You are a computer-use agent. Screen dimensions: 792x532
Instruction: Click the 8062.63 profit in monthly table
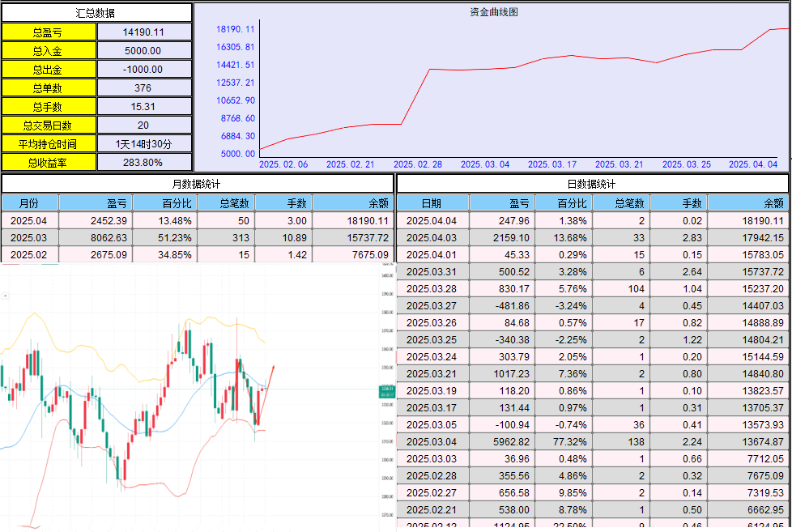tap(109, 238)
